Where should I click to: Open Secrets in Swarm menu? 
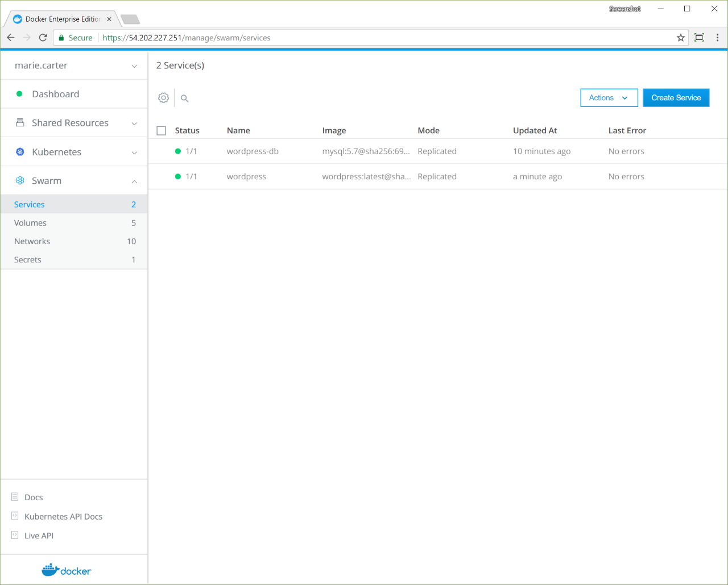(28, 259)
